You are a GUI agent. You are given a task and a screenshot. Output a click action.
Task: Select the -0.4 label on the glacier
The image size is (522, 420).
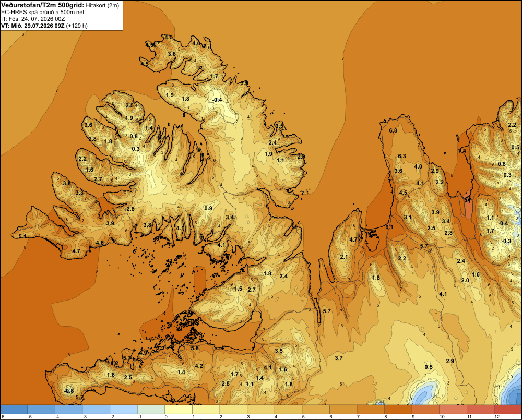pyautogui.click(x=217, y=100)
